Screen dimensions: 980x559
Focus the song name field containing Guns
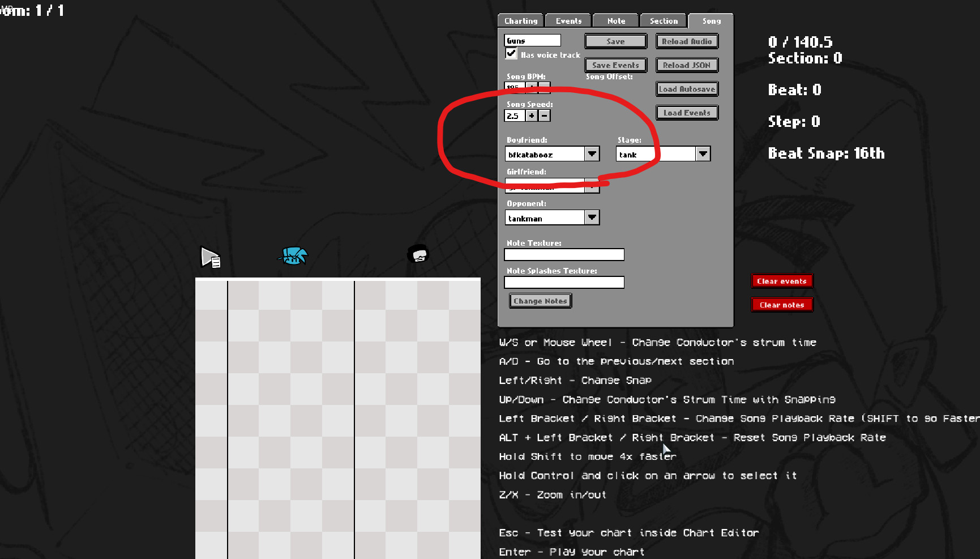pyautogui.click(x=532, y=40)
